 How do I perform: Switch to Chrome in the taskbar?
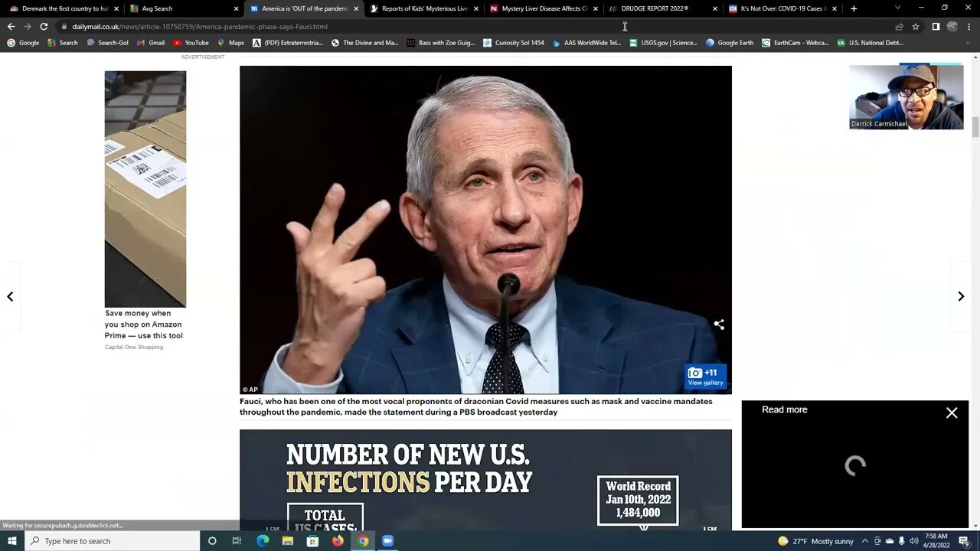point(363,541)
